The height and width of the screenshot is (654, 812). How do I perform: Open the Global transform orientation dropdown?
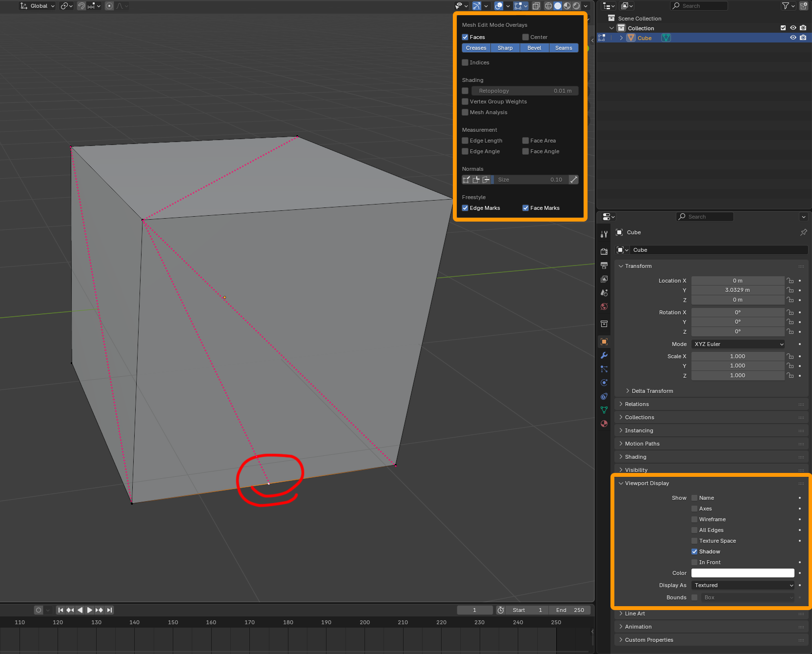[38, 6]
